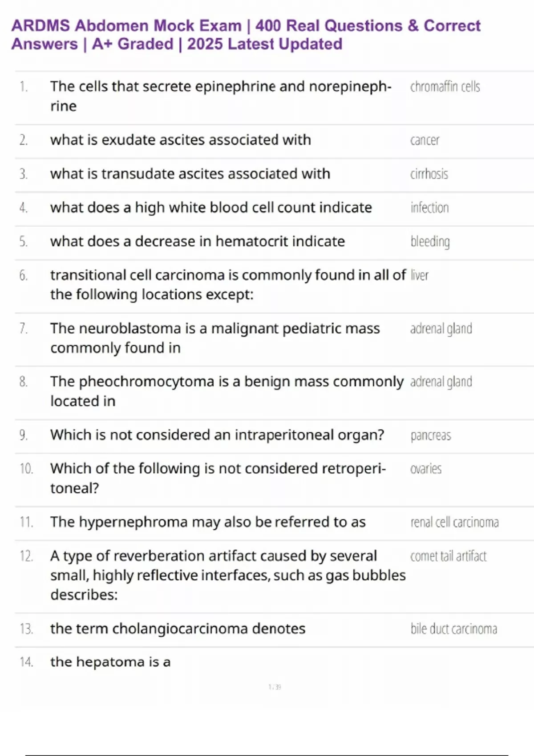Click the answer 'comet tail artifact'
Screen dimensions: 534x756
pos(448,556)
